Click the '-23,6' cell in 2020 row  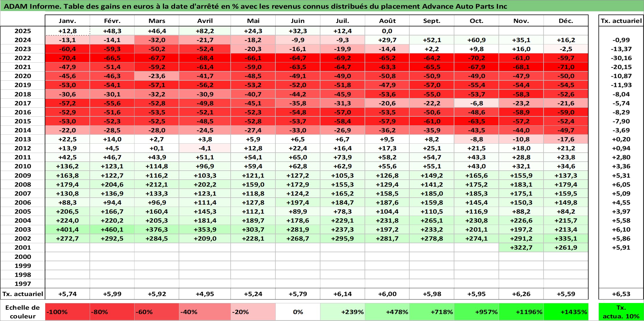click(157, 76)
